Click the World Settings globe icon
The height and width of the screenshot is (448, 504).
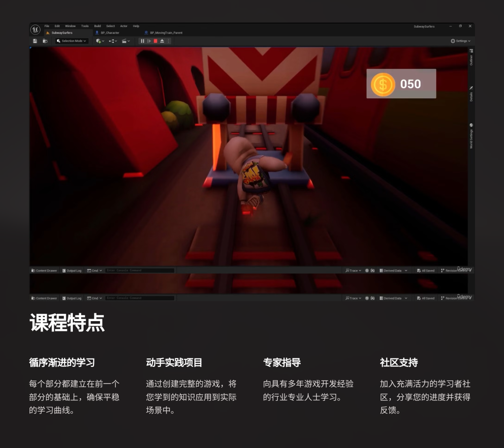[471, 125]
